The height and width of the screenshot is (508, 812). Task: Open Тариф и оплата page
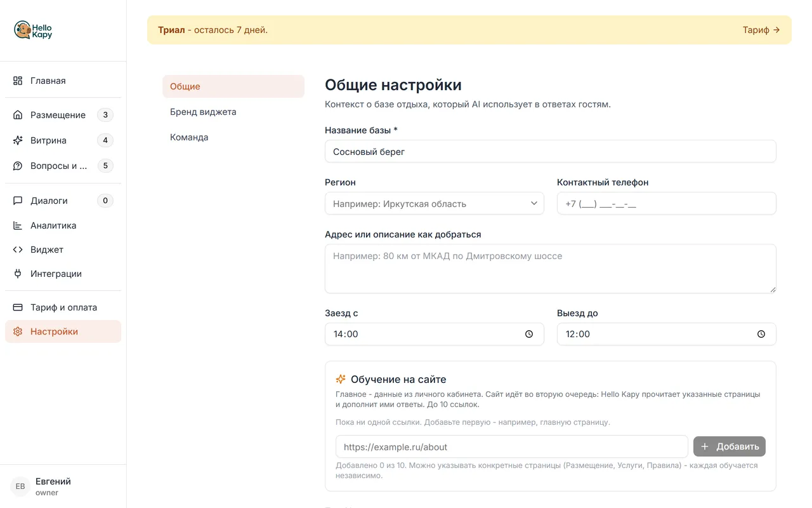[63, 307]
